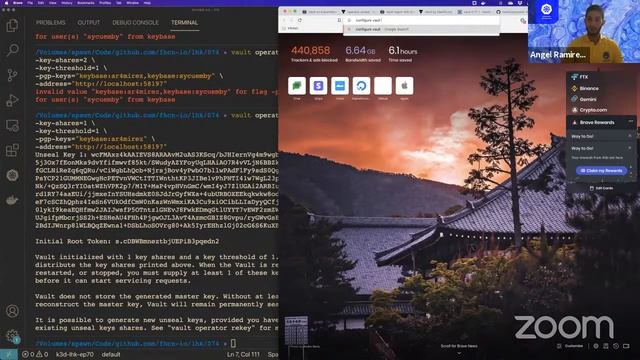
Task: Open the Gemini crypto widget
Action: tap(584, 99)
